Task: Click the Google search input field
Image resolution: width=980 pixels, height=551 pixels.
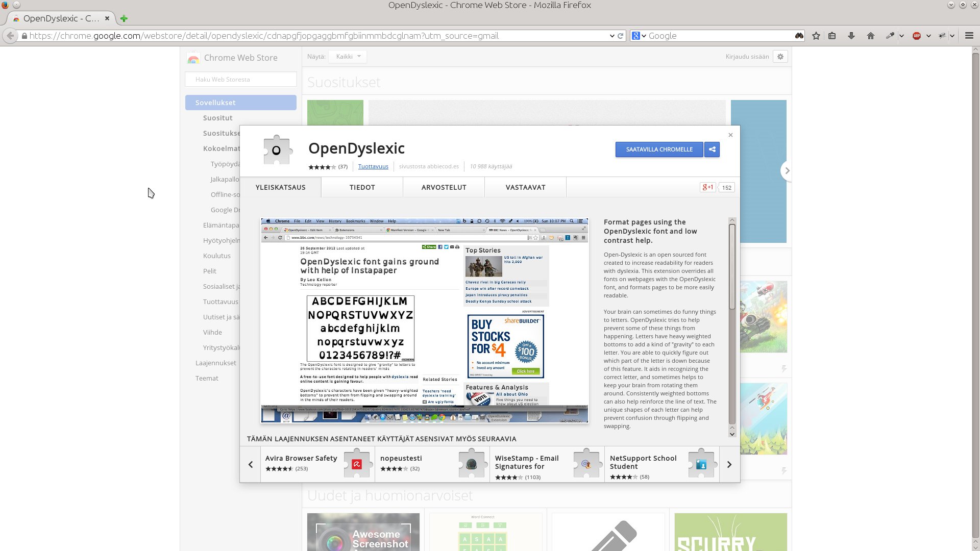Action: click(720, 36)
